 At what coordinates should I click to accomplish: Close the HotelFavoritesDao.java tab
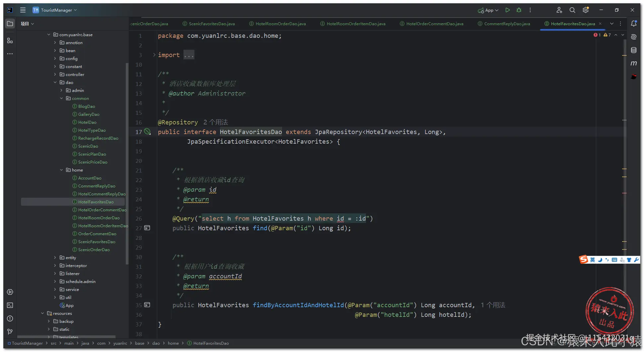600,24
